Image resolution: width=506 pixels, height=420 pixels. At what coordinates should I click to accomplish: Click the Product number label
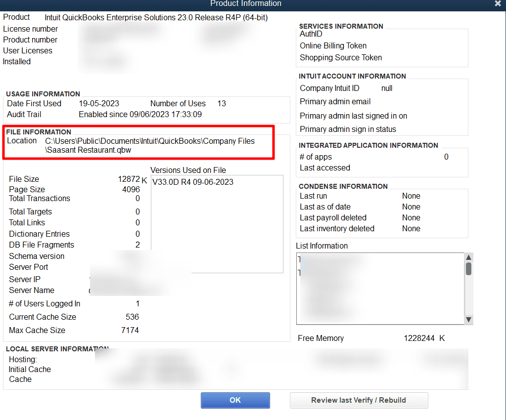coord(30,40)
